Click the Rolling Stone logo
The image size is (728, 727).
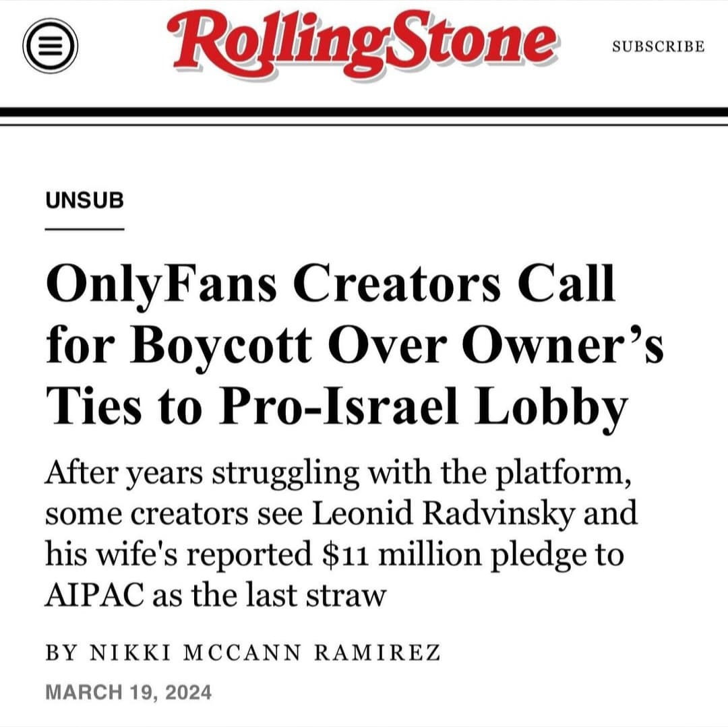coord(363,45)
